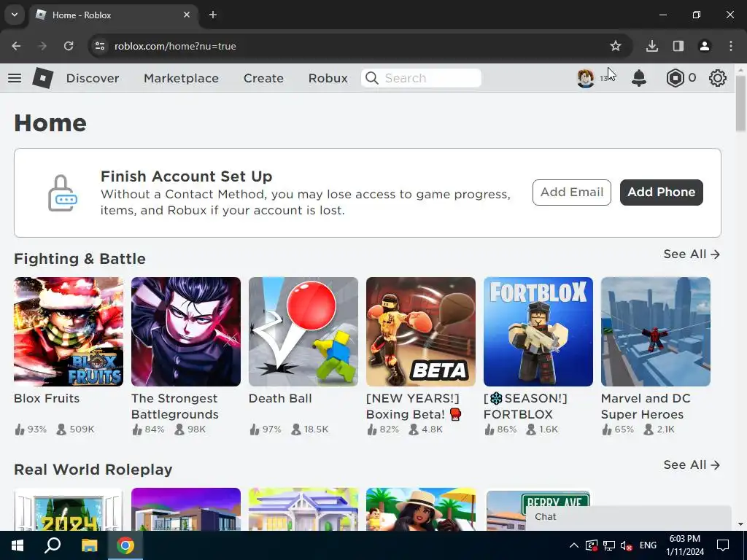Close the Home - Roblox tab
This screenshot has width=747, height=560.
pos(187,15)
